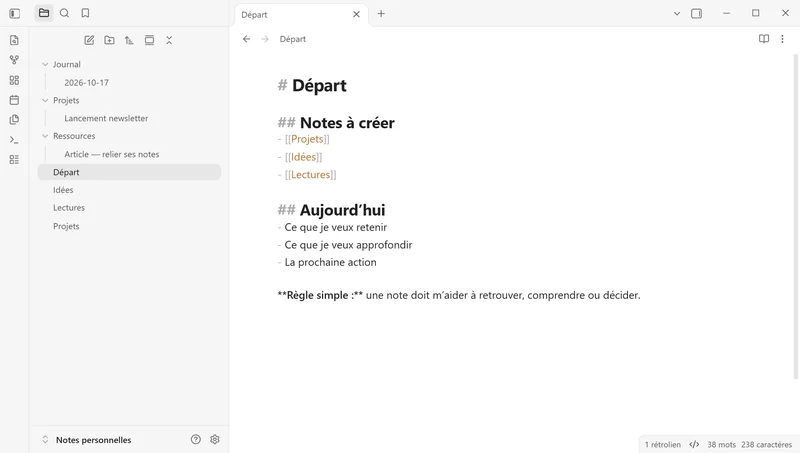800x453 pixels.
Task: Open canvas ribbon icon
Action: pyautogui.click(x=14, y=80)
